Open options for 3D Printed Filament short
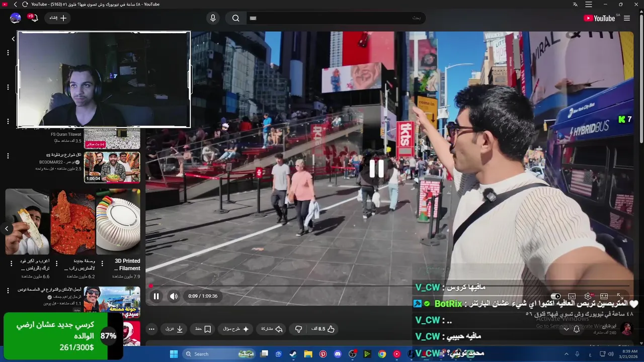This screenshot has width=644, height=362. pos(102,263)
